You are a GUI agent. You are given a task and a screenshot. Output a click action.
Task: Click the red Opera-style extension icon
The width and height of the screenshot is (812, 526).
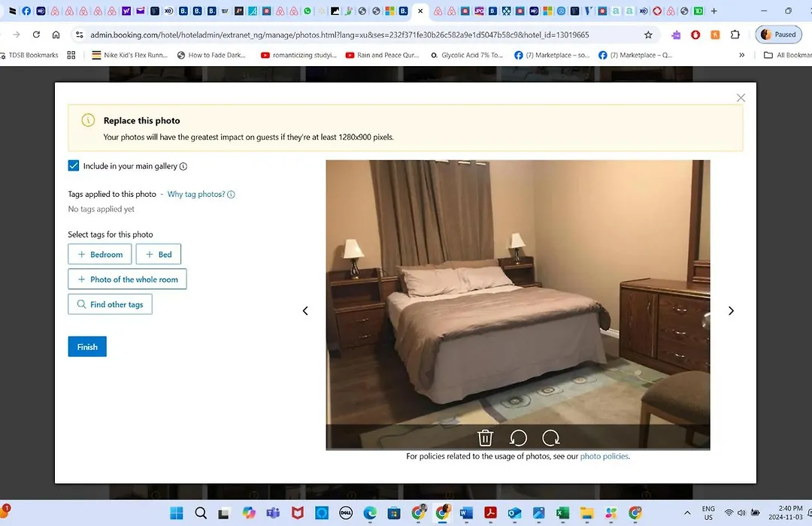click(695, 35)
